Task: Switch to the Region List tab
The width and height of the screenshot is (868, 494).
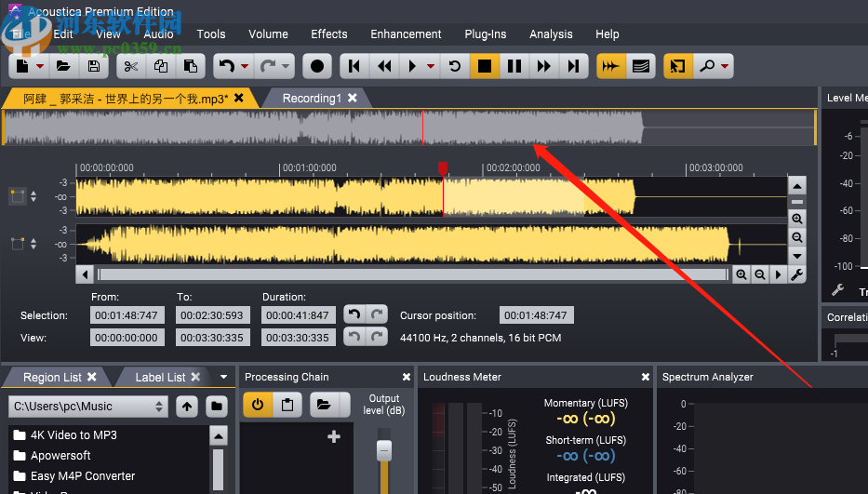Action: point(52,377)
